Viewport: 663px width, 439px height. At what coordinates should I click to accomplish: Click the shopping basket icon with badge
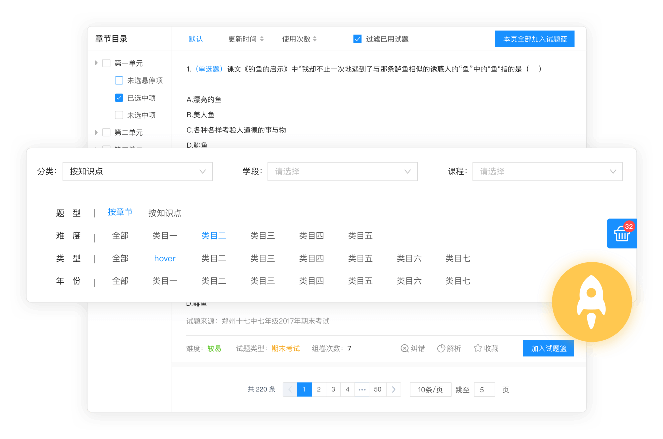pos(622,234)
